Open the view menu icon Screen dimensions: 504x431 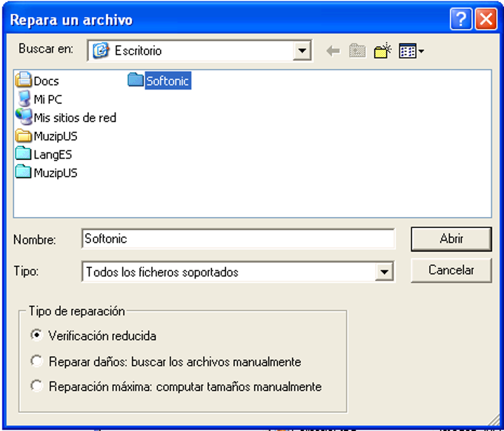pyautogui.click(x=411, y=51)
